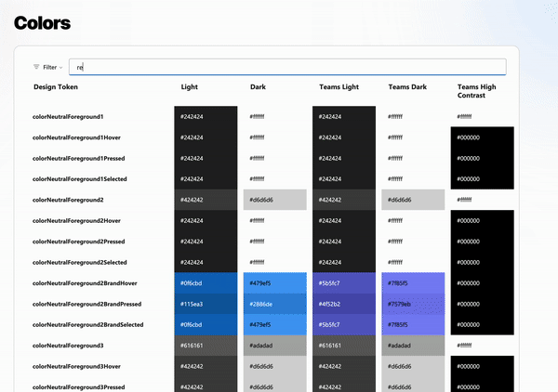This screenshot has width=558, height=392.
Task: Click the Teams Light column header
Action: click(x=339, y=87)
